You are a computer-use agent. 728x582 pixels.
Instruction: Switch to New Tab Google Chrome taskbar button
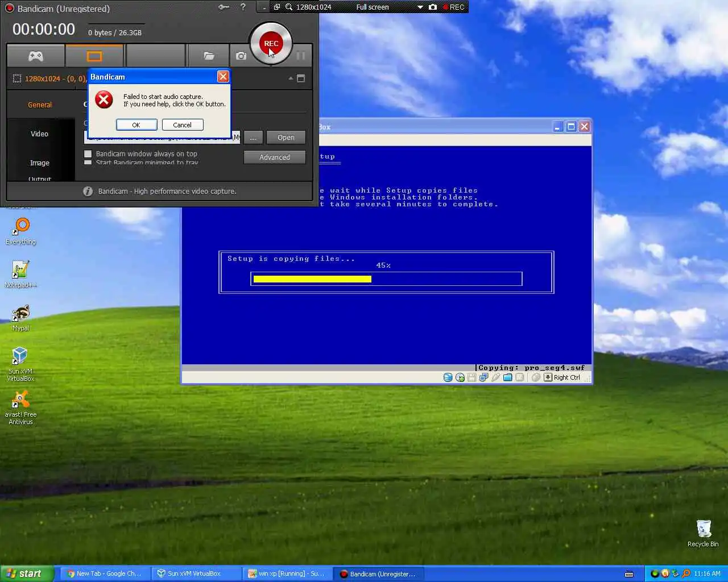click(x=105, y=573)
